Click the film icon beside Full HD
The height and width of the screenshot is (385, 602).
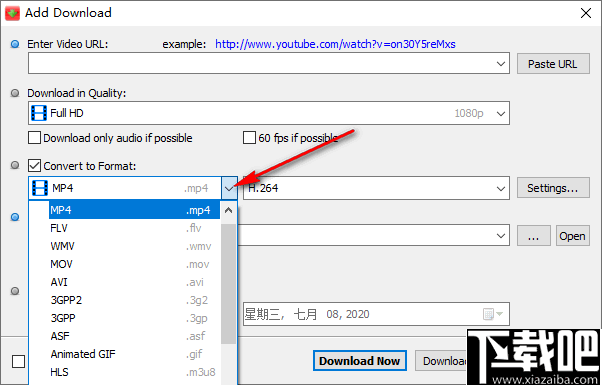coord(39,113)
